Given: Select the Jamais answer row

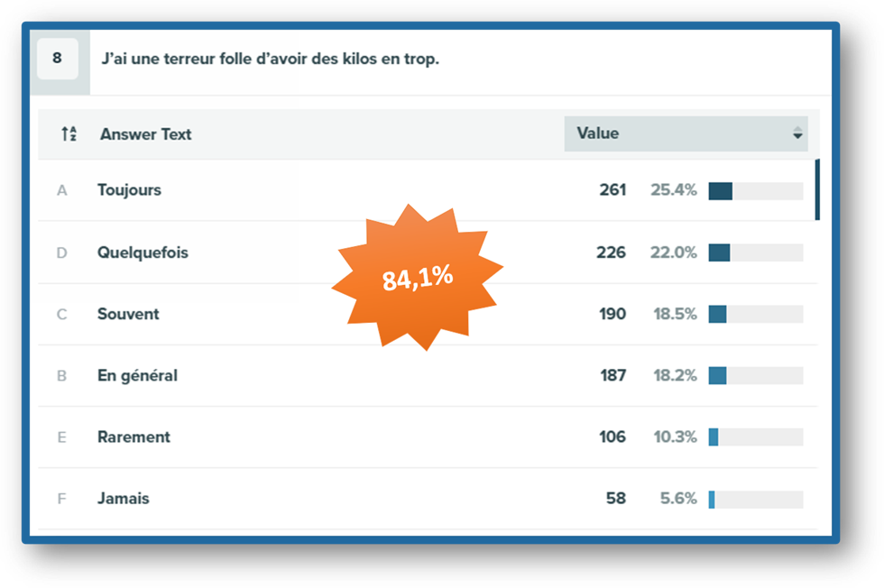Looking at the screenshot, I should pos(428,499).
